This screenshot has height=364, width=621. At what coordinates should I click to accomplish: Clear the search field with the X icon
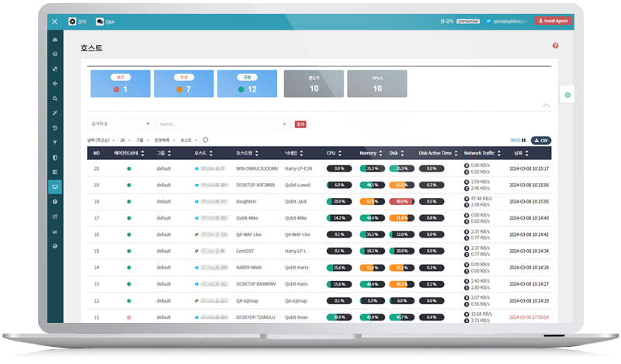pos(283,123)
